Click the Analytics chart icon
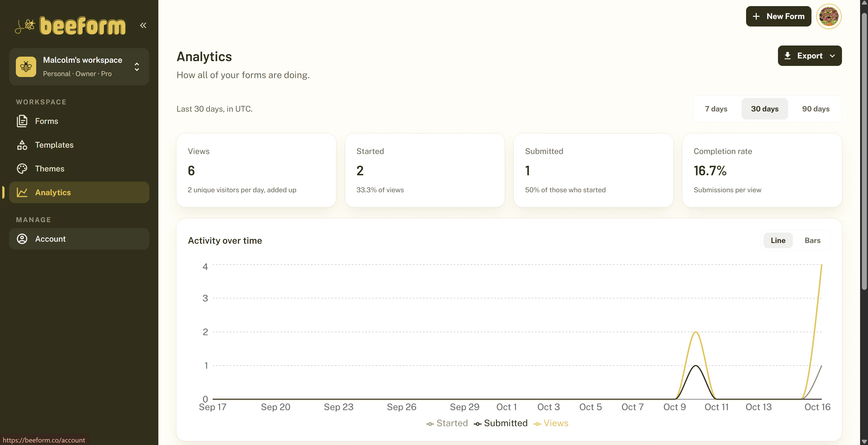 click(22, 192)
